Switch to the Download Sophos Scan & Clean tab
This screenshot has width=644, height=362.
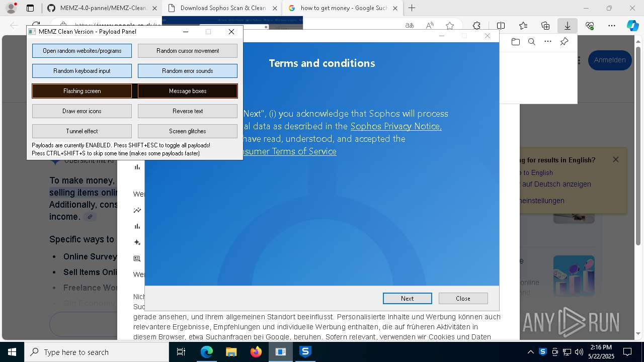pos(222,8)
